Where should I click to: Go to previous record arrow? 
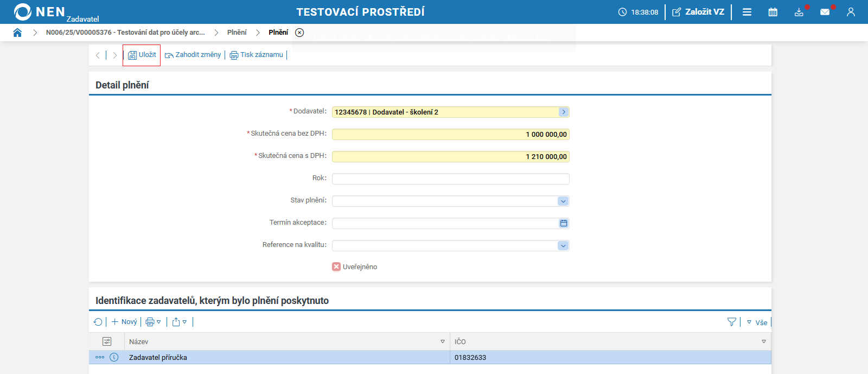pos(98,55)
